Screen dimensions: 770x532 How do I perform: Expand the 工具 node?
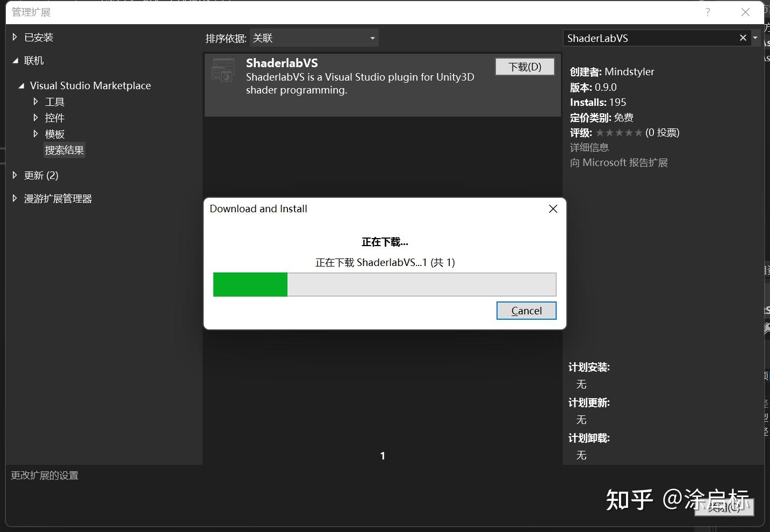point(35,102)
